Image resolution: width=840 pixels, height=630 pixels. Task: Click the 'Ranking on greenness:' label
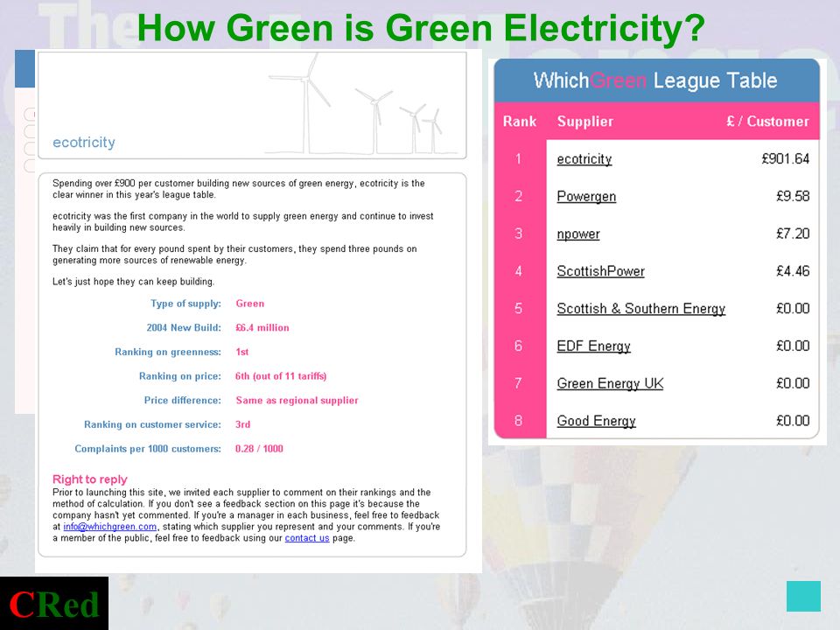(x=168, y=352)
